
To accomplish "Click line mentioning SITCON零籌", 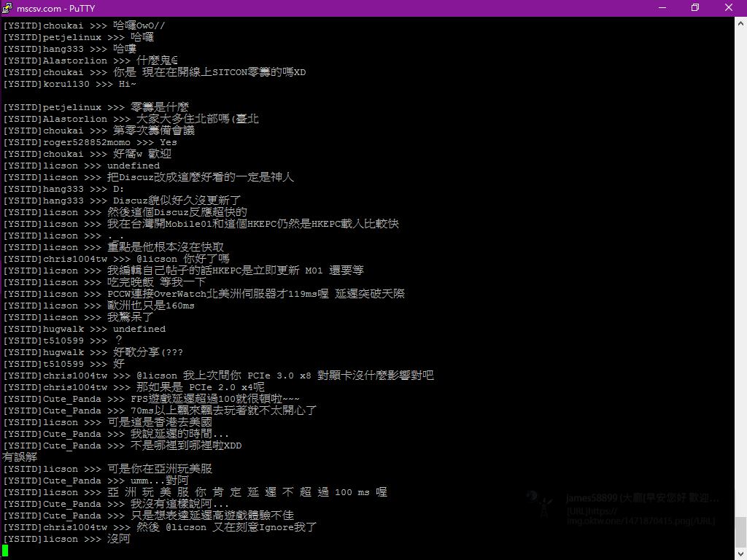I will [x=155, y=72].
